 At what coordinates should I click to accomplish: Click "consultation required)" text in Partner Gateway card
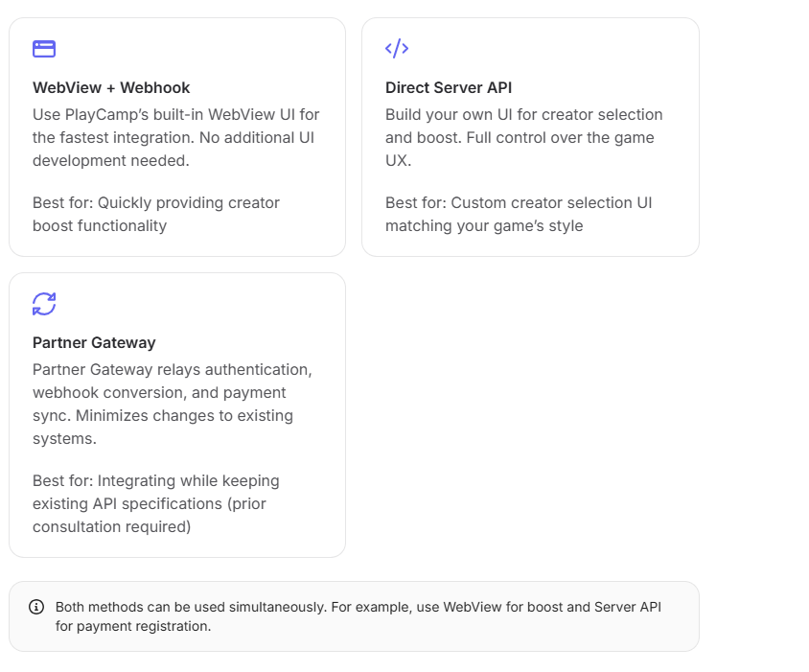(x=111, y=526)
